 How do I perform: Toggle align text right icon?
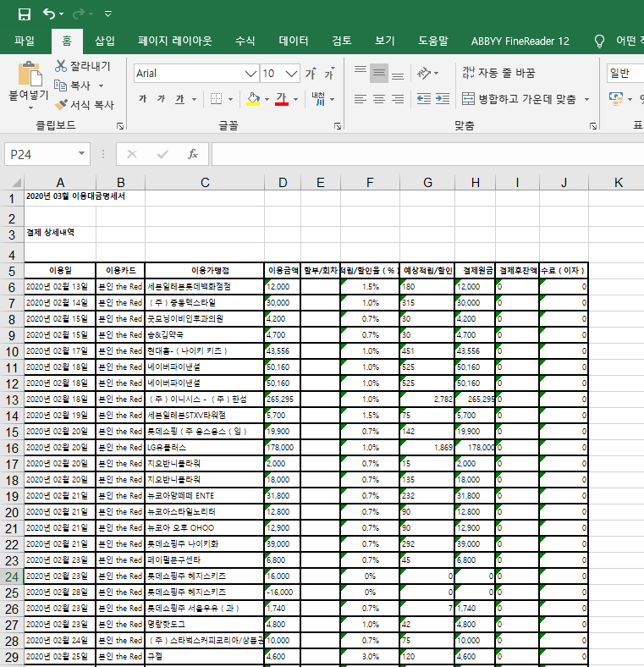point(398,99)
